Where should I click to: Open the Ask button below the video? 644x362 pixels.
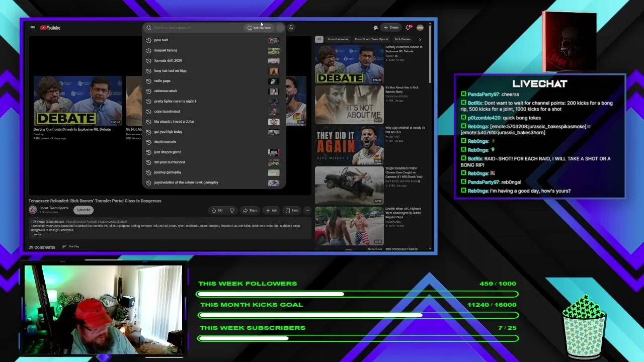[272, 210]
